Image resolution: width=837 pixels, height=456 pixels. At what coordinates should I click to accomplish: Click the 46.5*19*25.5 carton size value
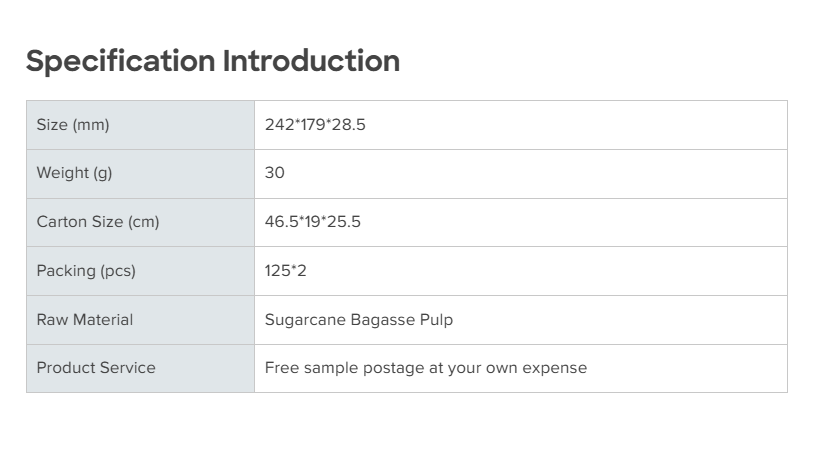click(313, 222)
